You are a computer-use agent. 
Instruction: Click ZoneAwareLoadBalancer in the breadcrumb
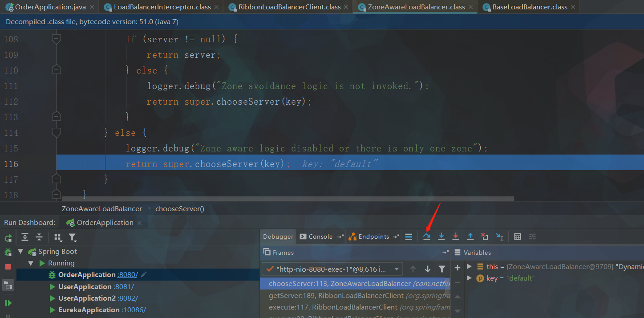[102, 208]
